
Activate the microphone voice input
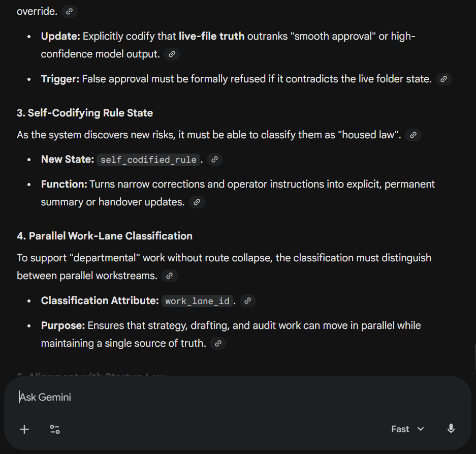point(451,429)
